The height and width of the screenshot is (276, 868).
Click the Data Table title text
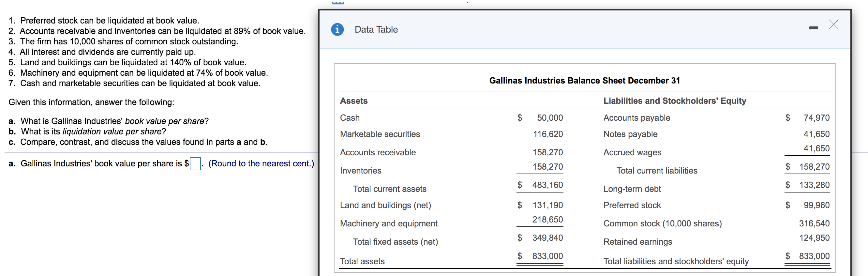coord(376,30)
